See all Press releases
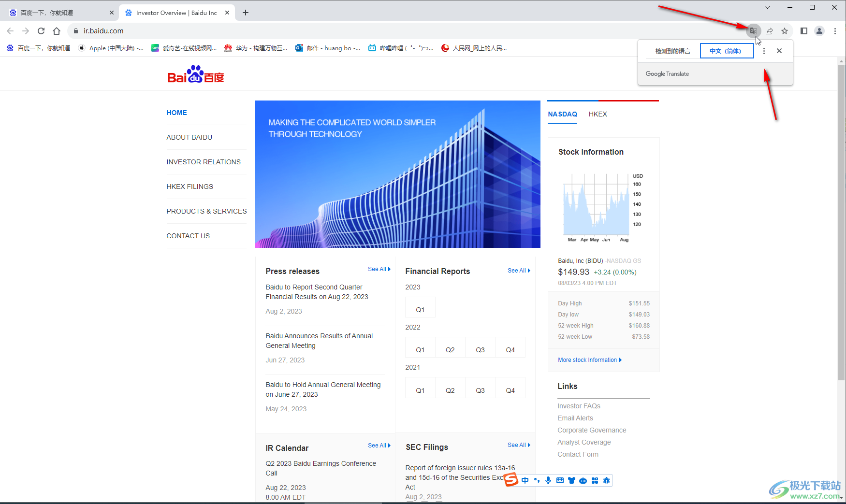The image size is (846, 504). click(379, 269)
